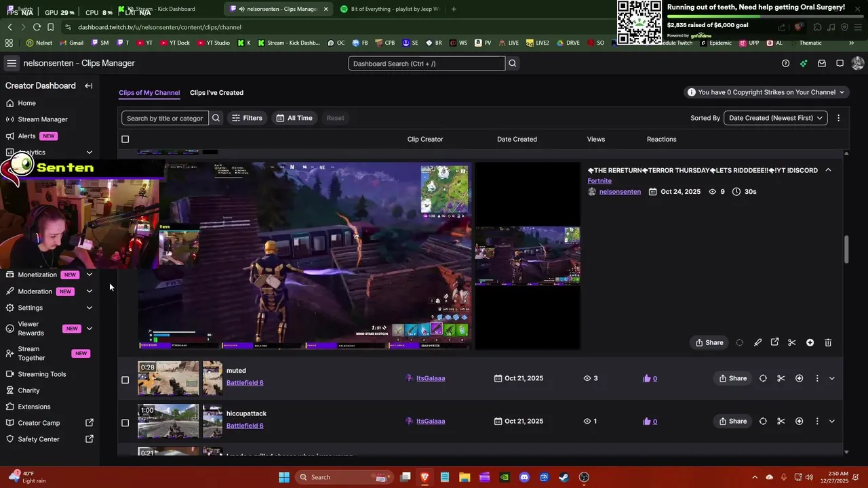Expand the muted clip row chevron
Viewport: 868px width, 488px height.
832,378
